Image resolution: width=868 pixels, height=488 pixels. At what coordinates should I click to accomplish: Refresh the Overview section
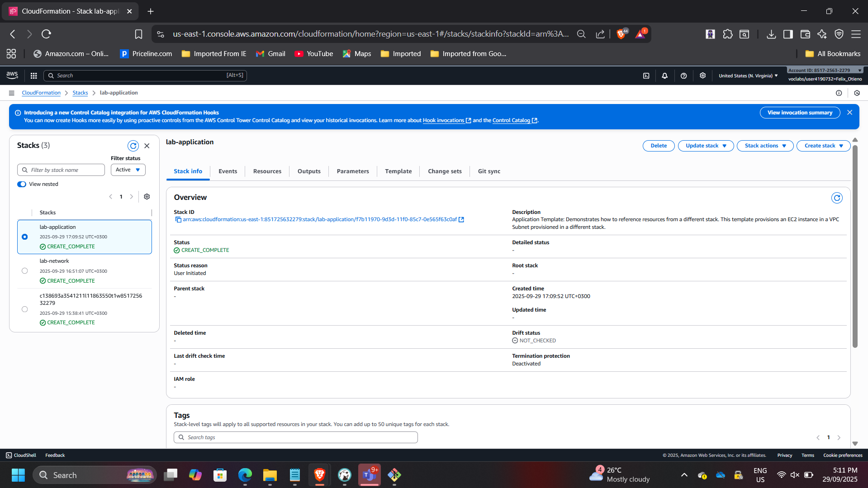pyautogui.click(x=837, y=198)
